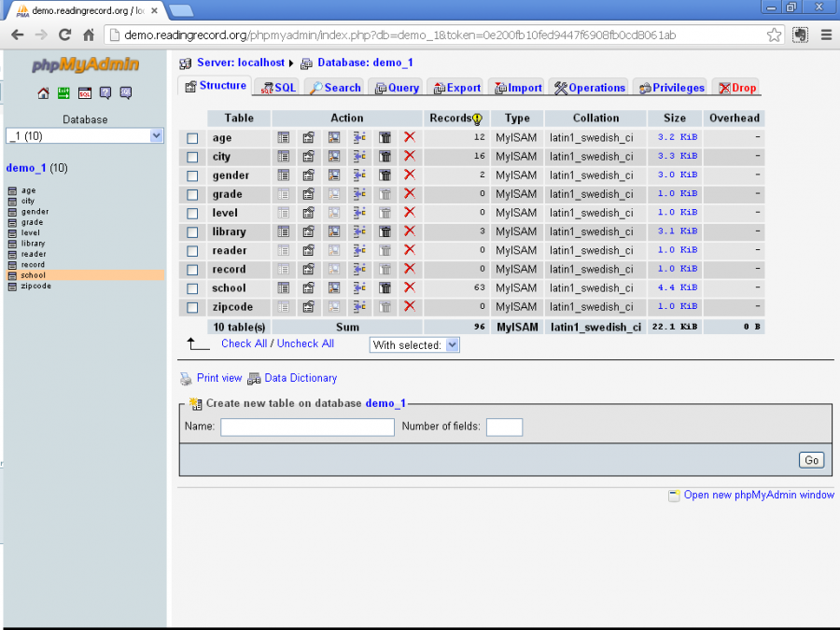Open the Database dropdown in the sidebar
Viewport: 840px width, 630px height.
[85, 136]
